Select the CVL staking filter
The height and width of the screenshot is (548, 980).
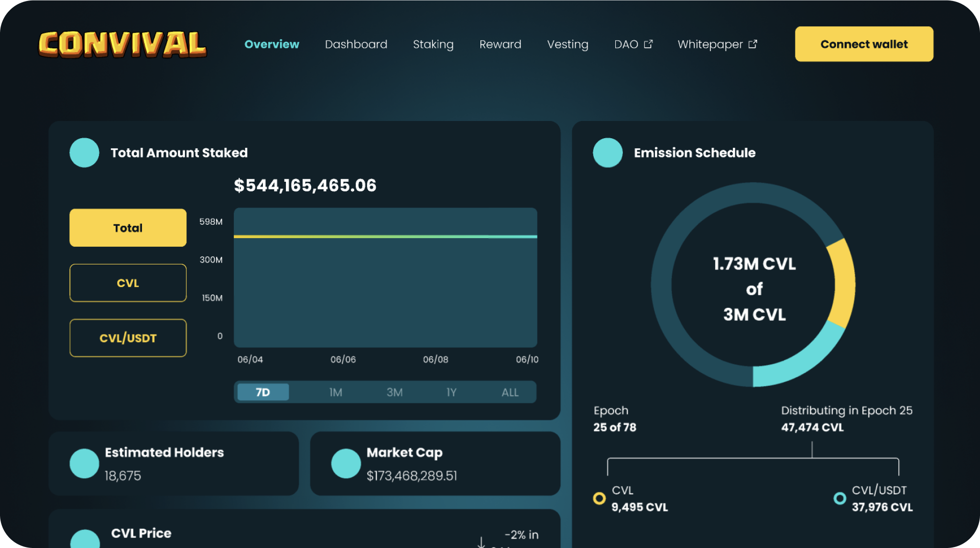(x=128, y=283)
